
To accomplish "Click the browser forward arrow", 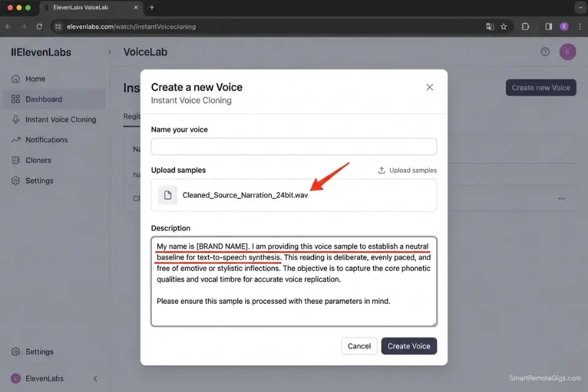I will click(24, 26).
